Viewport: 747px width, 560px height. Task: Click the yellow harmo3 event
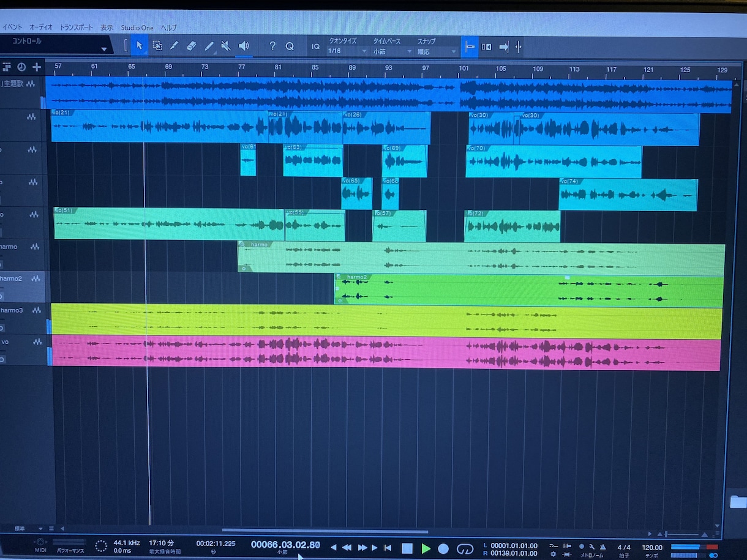pos(386,321)
